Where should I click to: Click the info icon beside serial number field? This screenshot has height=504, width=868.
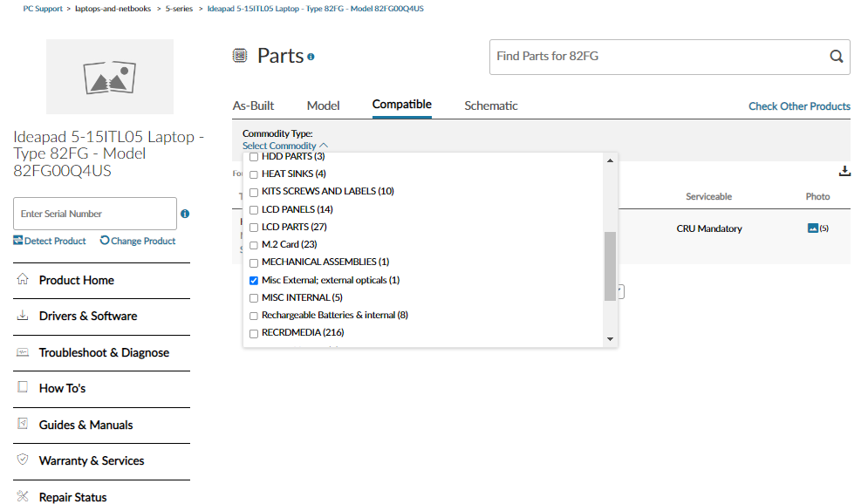pyautogui.click(x=185, y=214)
